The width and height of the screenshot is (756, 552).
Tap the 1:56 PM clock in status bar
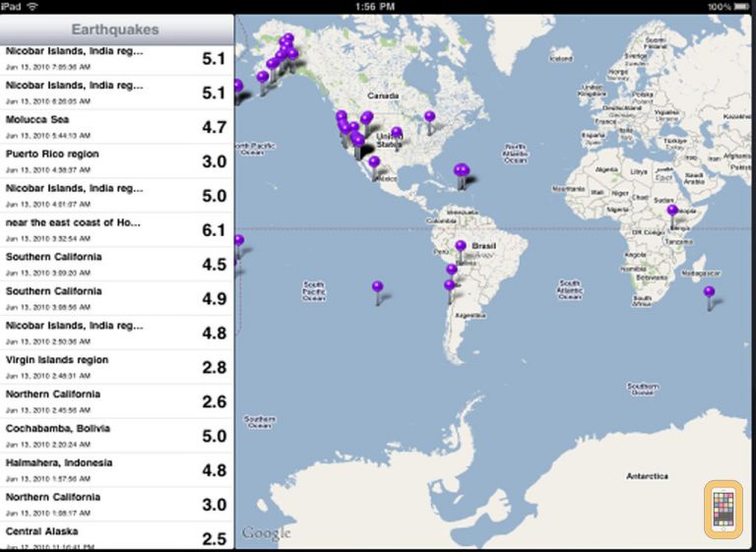coord(375,7)
